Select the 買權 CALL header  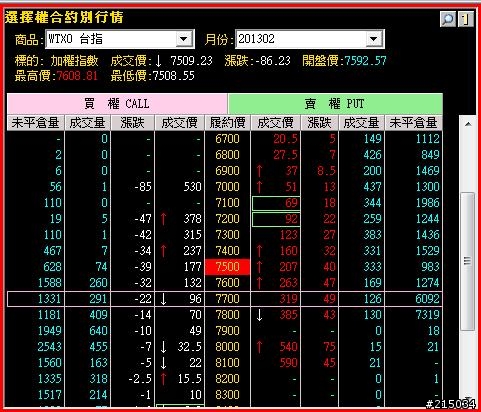117,104
